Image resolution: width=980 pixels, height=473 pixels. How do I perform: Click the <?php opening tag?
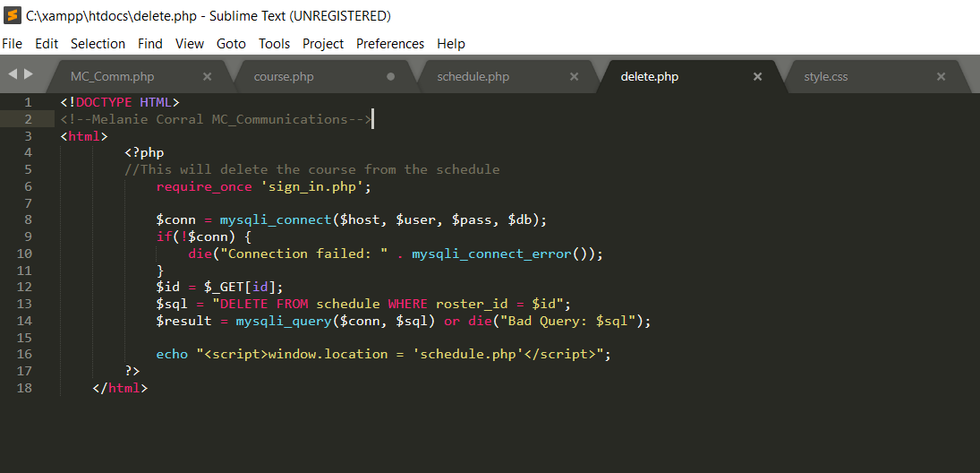(x=144, y=152)
